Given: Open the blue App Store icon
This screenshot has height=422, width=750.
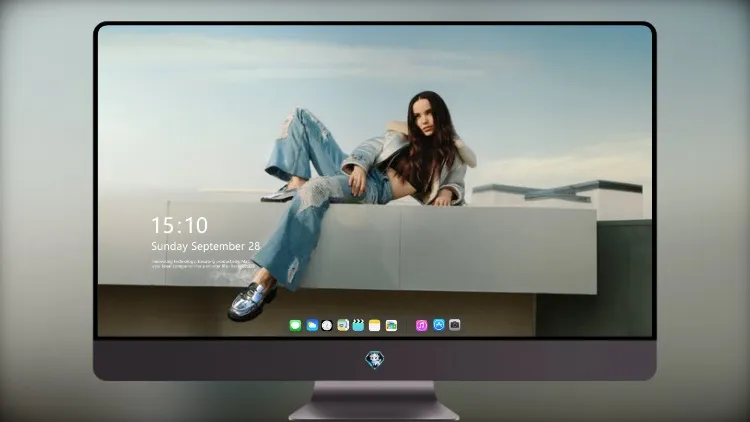Looking at the screenshot, I should coord(439,325).
